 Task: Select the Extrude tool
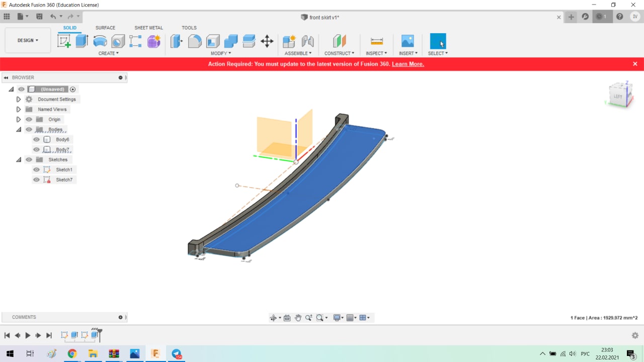[82, 41]
